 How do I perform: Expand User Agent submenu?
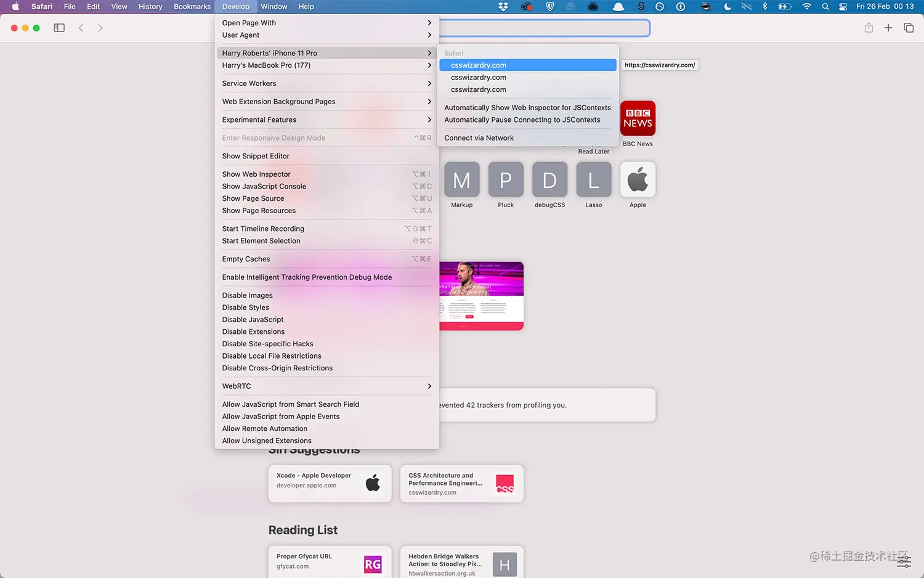pyautogui.click(x=326, y=35)
